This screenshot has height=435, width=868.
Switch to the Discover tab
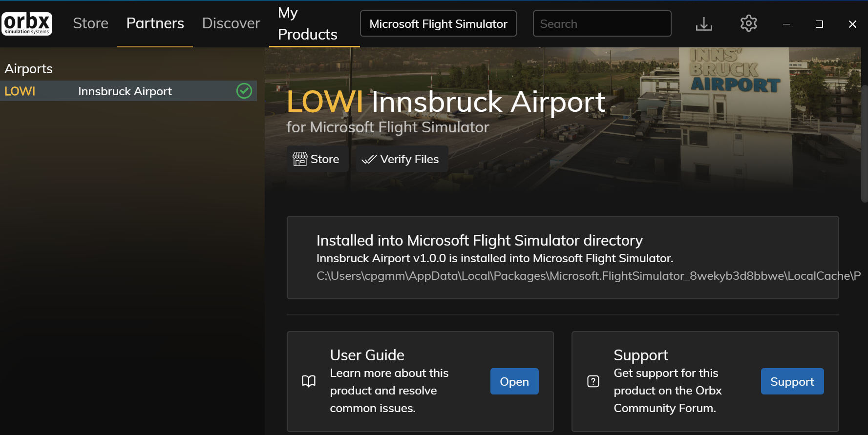coord(231,23)
